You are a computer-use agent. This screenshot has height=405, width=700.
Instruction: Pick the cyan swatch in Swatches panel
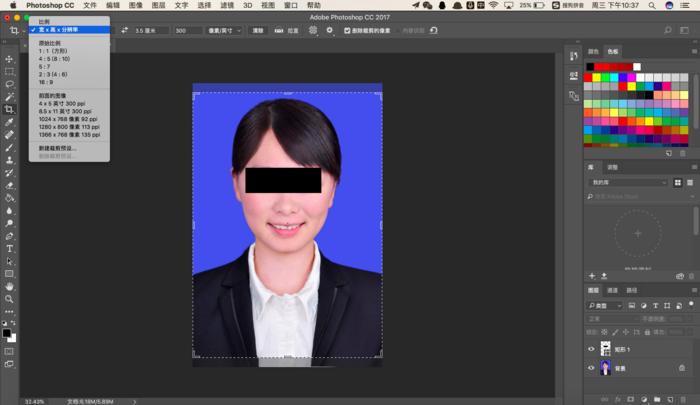click(614, 78)
